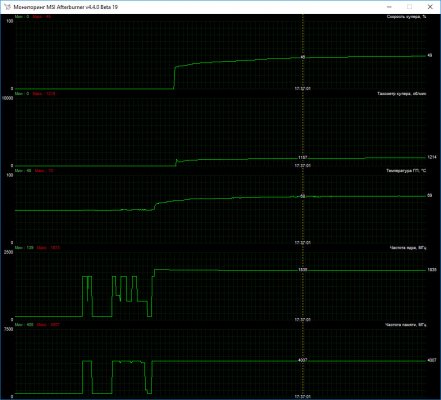Select the core clock MHz graph label
The image size is (441, 400).
coord(408,248)
